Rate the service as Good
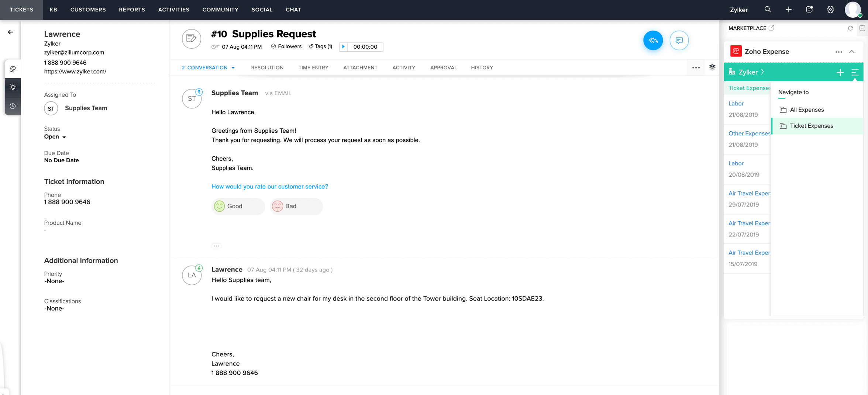Viewport: 868px width, 395px height. 238,206
